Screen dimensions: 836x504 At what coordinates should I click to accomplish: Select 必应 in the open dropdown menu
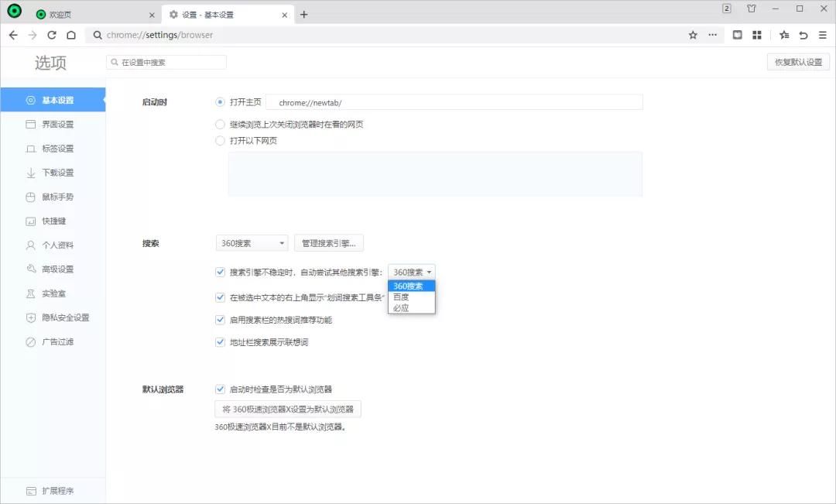tap(401, 307)
